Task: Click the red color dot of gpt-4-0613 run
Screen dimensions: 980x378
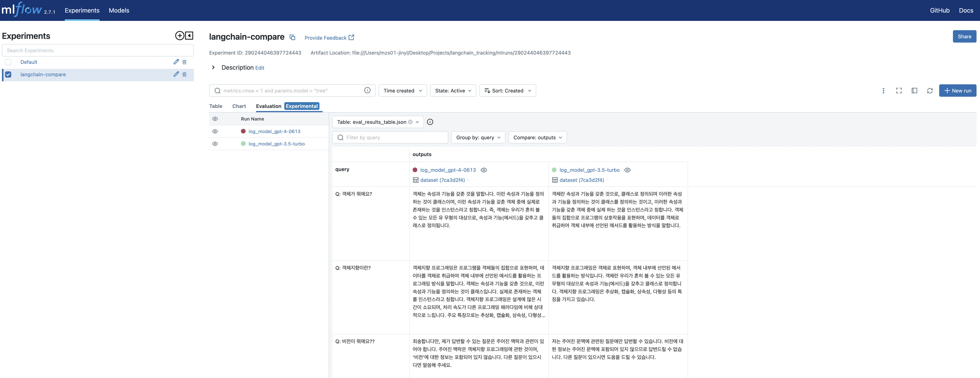Action: [x=243, y=131]
